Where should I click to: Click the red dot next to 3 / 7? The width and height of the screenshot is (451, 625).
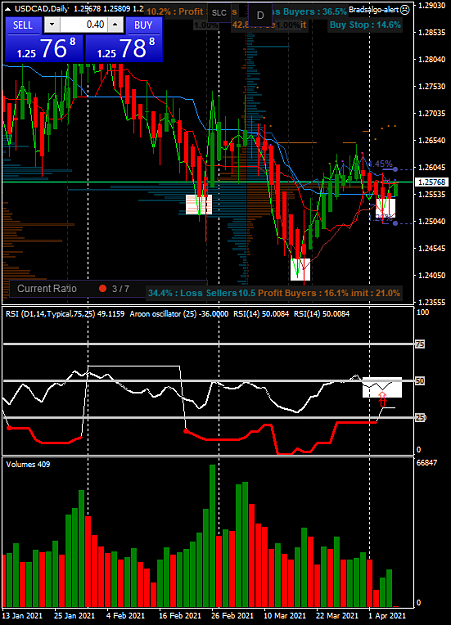coord(102,288)
